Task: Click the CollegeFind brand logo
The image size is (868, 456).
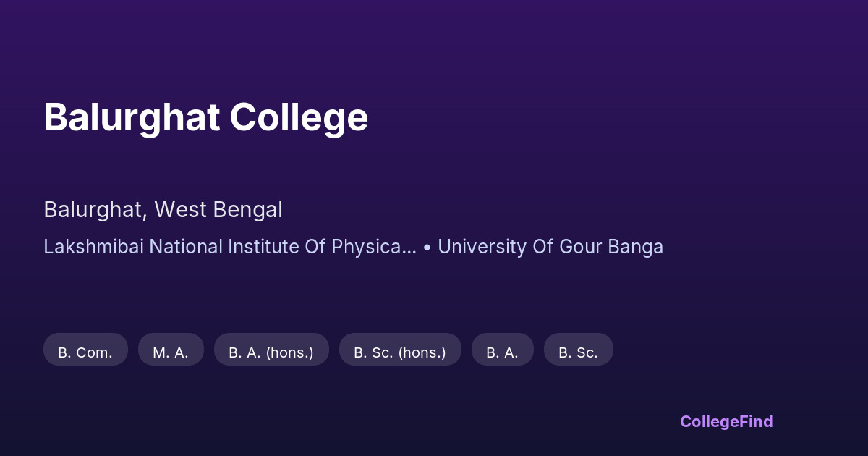Action: [x=726, y=421]
